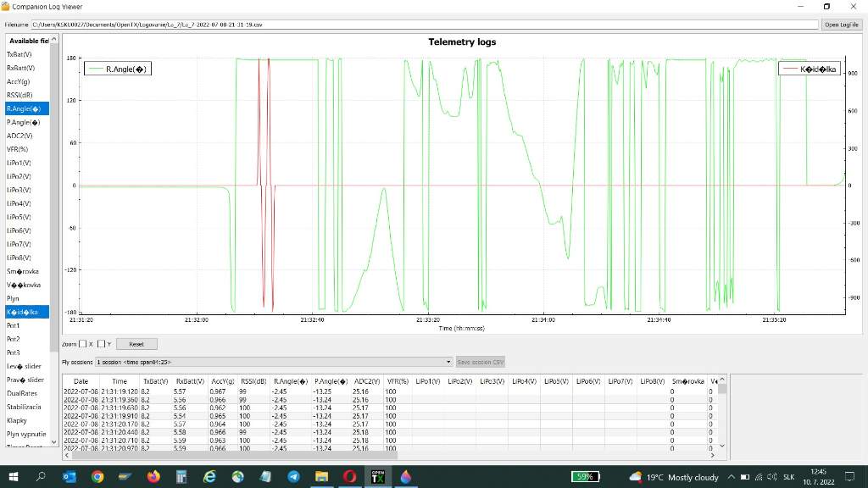Open Outlook from the taskbar

[x=70, y=477]
